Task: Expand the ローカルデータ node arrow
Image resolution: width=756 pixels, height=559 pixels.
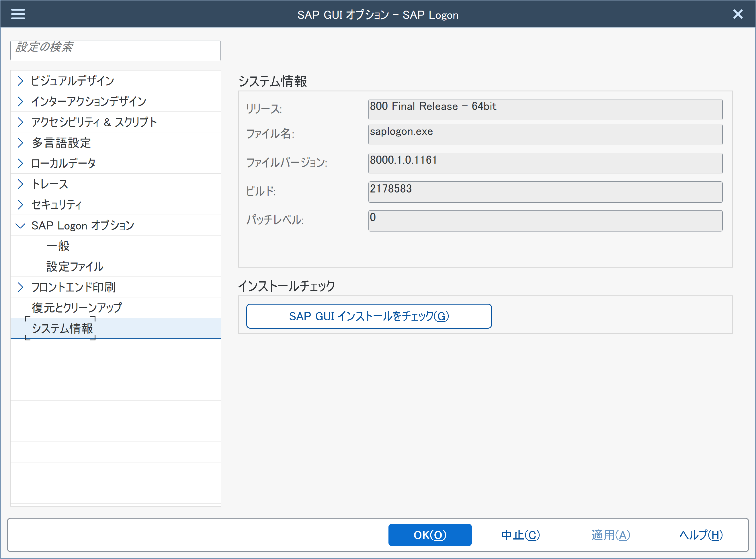Action: click(x=20, y=163)
